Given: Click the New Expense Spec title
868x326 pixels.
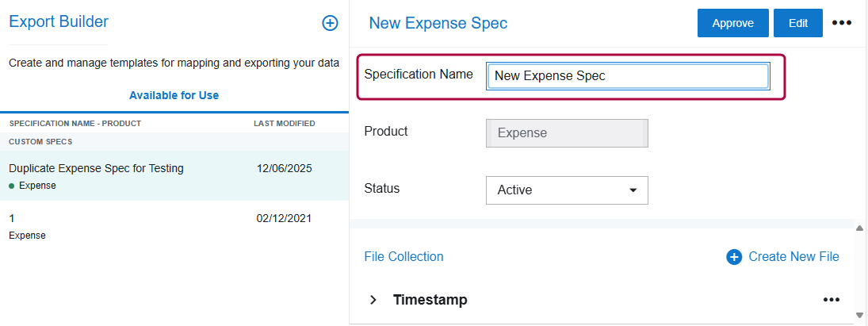Looking at the screenshot, I should click(x=438, y=24).
